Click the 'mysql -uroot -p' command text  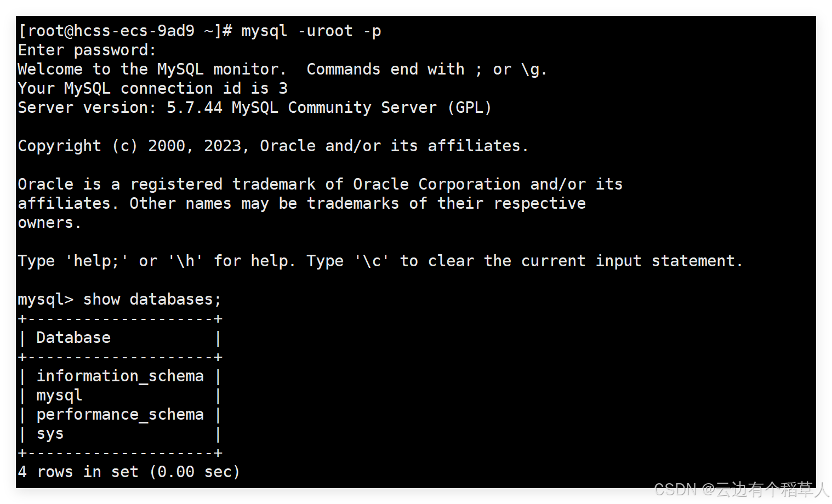[311, 31]
